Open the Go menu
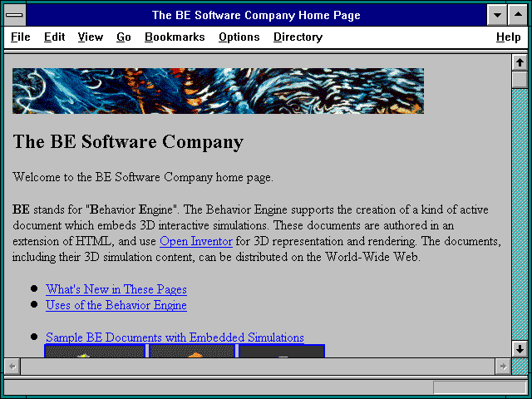 point(124,37)
